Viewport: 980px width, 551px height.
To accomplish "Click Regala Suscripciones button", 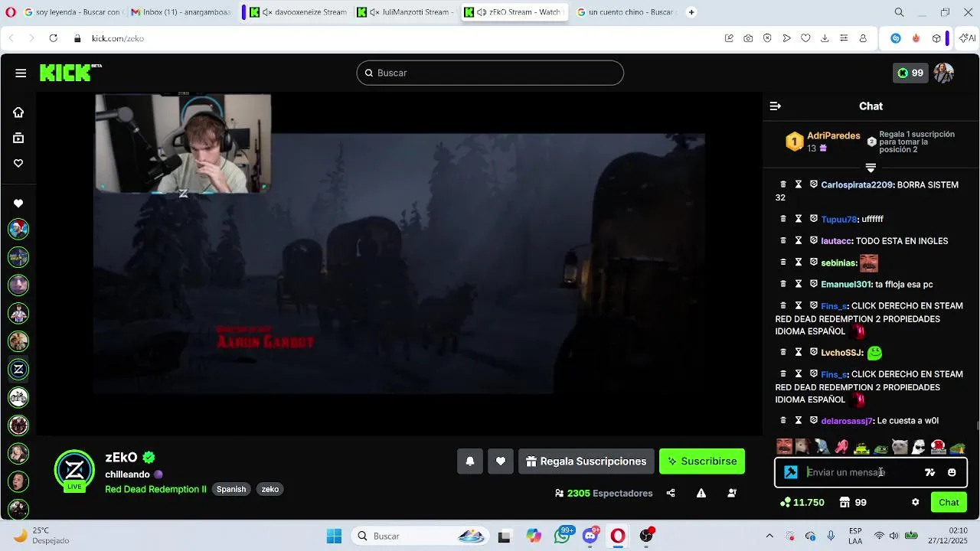I will [586, 461].
